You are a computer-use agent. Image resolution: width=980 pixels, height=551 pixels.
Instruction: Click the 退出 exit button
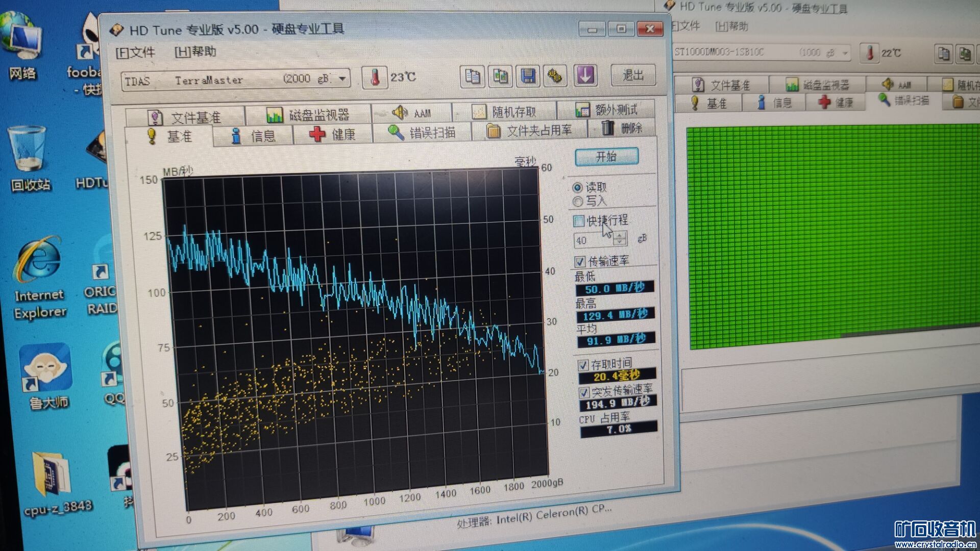point(633,76)
